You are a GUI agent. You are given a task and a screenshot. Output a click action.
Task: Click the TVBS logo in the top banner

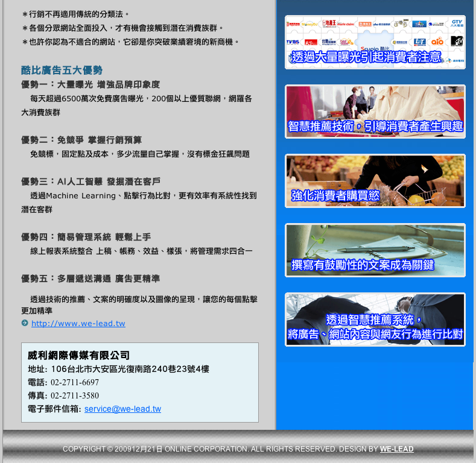(x=293, y=42)
